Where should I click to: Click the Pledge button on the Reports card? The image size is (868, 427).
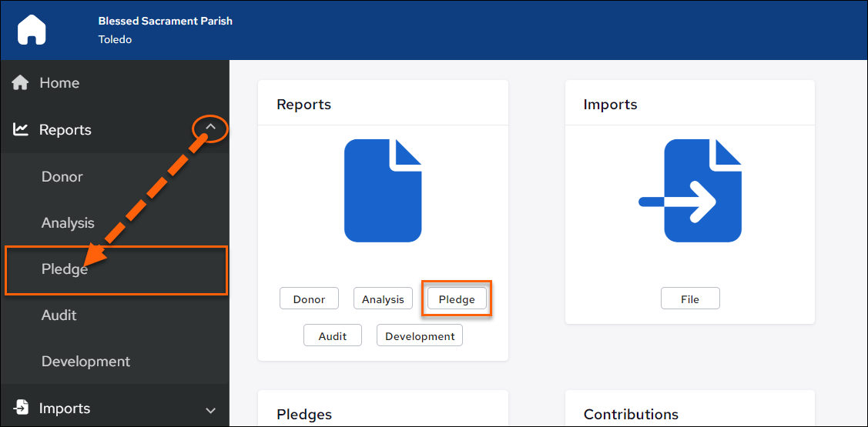click(x=457, y=299)
